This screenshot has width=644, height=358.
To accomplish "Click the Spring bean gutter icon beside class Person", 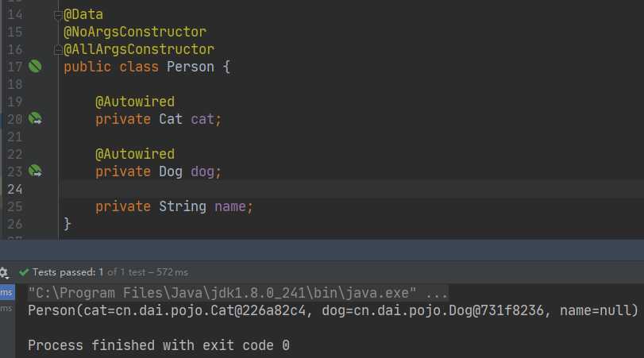I will click(x=34, y=67).
